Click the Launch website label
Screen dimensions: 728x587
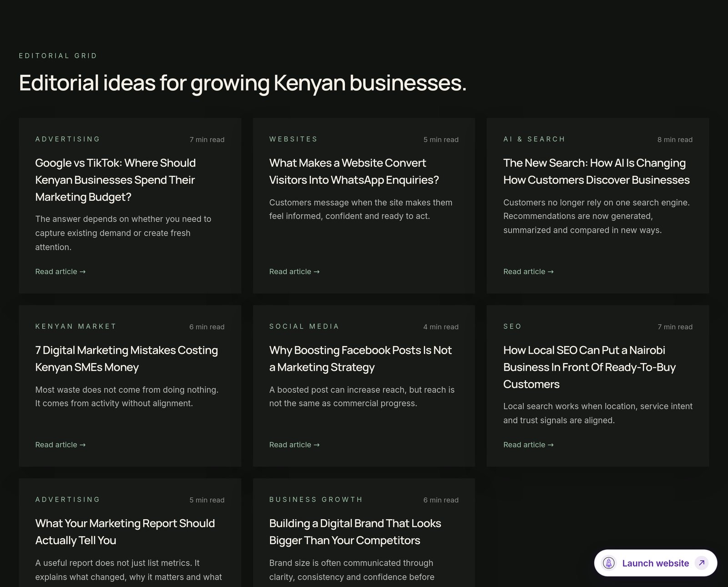point(655,563)
